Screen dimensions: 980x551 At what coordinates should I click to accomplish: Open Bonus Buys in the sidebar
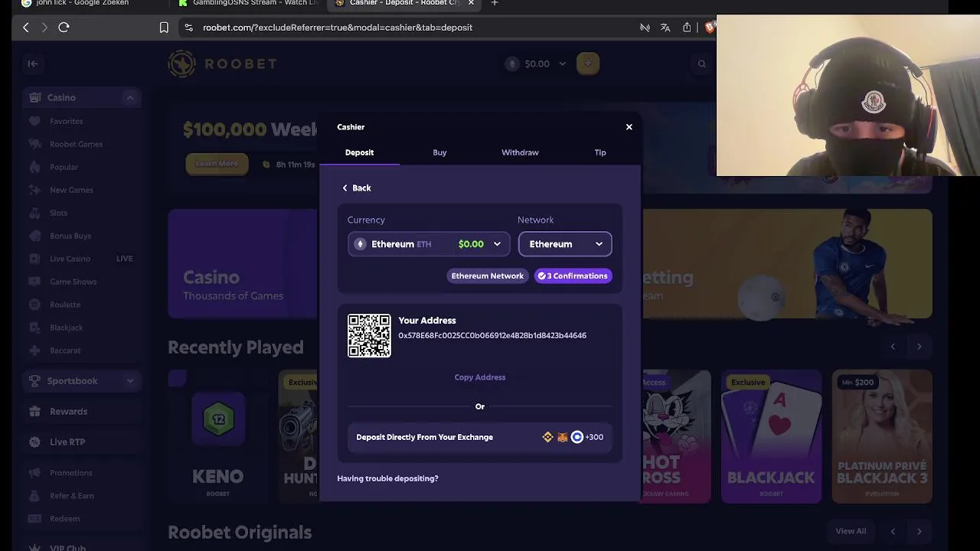[70, 236]
